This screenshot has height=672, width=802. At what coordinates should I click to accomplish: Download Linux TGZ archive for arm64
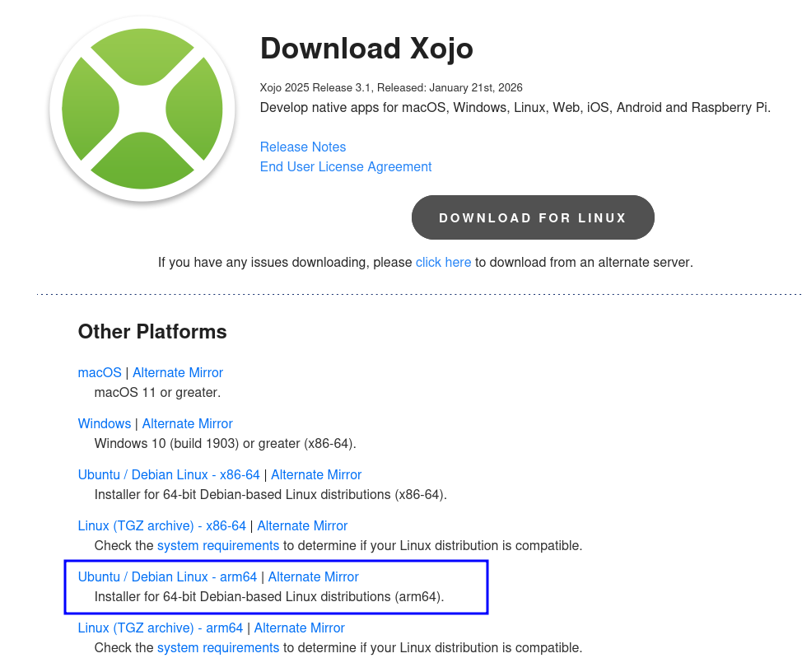point(161,628)
